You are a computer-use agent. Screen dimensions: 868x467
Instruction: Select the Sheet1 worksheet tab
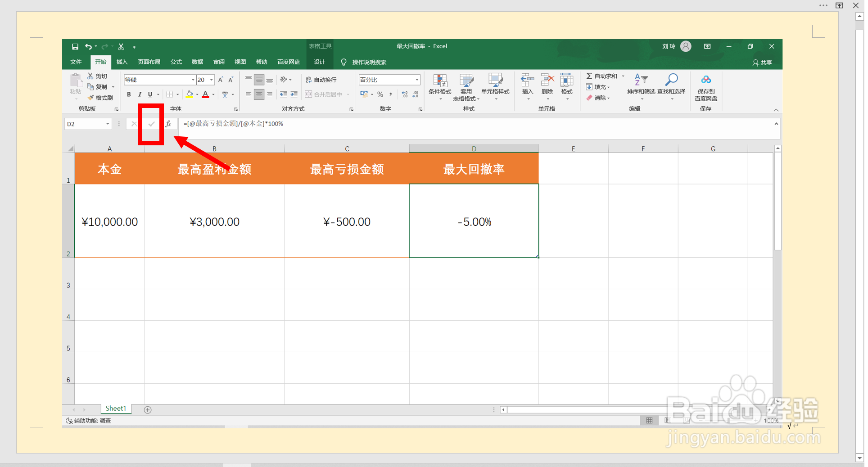116,409
